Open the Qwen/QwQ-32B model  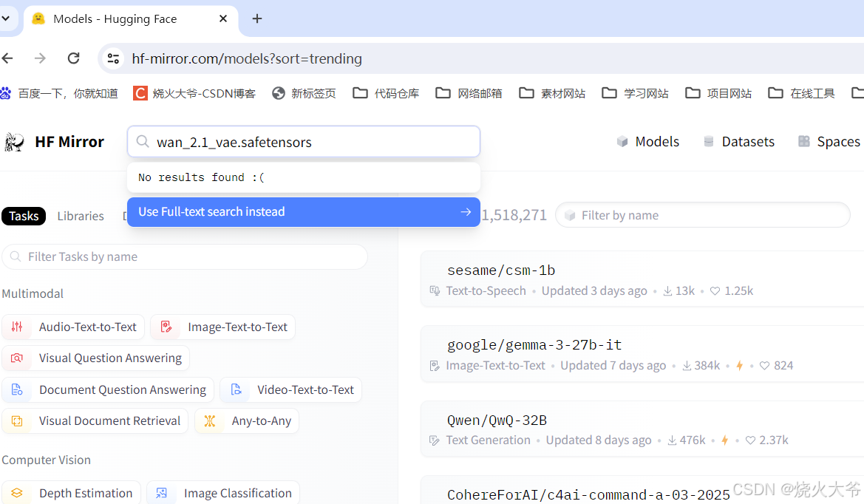click(x=497, y=420)
